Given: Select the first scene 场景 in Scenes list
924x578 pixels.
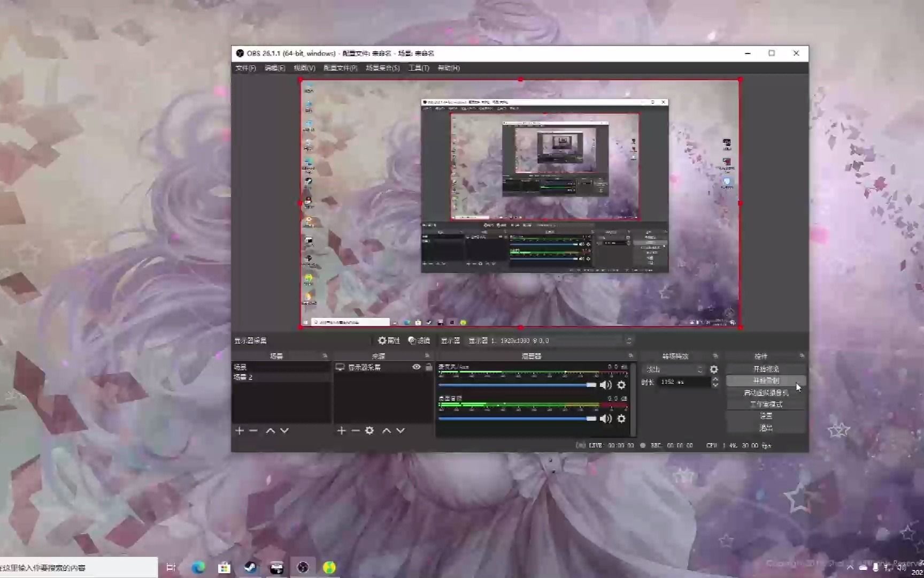Looking at the screenshot, I should tap(281, 367).
